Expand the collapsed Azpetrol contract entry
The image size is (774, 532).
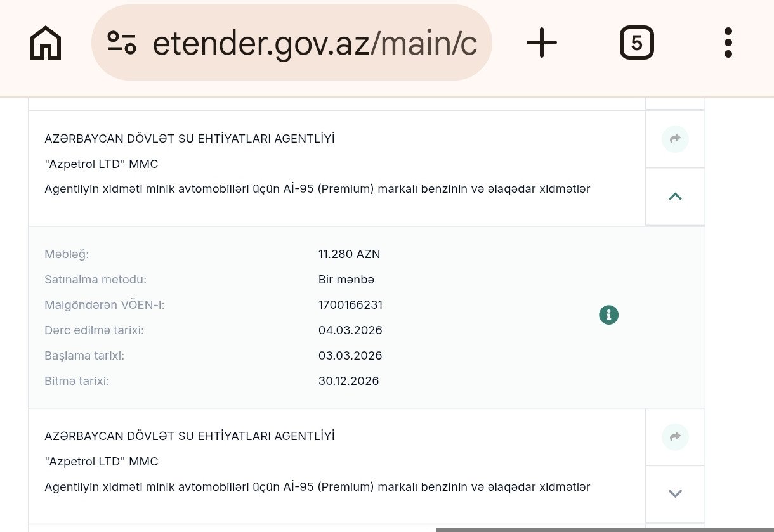point(675,493)
